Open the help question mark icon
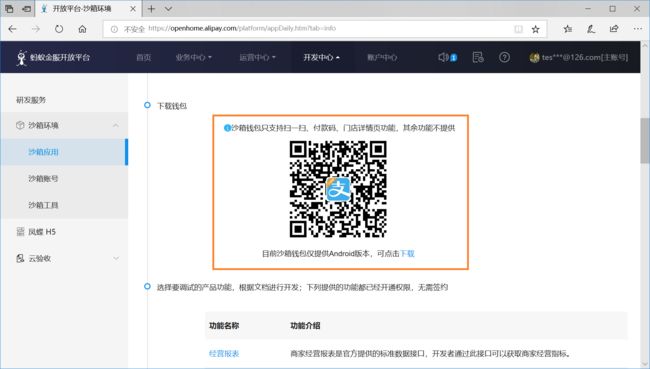650x369 pixels. pos(504,57)
